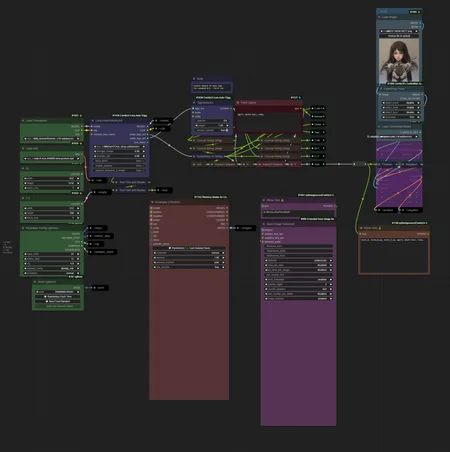Open the vae_name dropdown in Load VAE
The height and width of the screenshot is (452, 450).
point(52,158)
